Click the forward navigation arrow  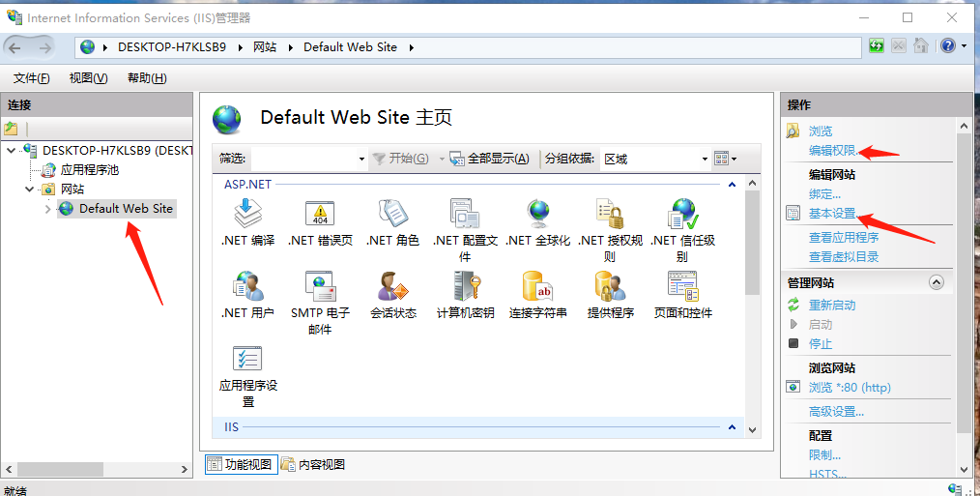tap(44, 47)
